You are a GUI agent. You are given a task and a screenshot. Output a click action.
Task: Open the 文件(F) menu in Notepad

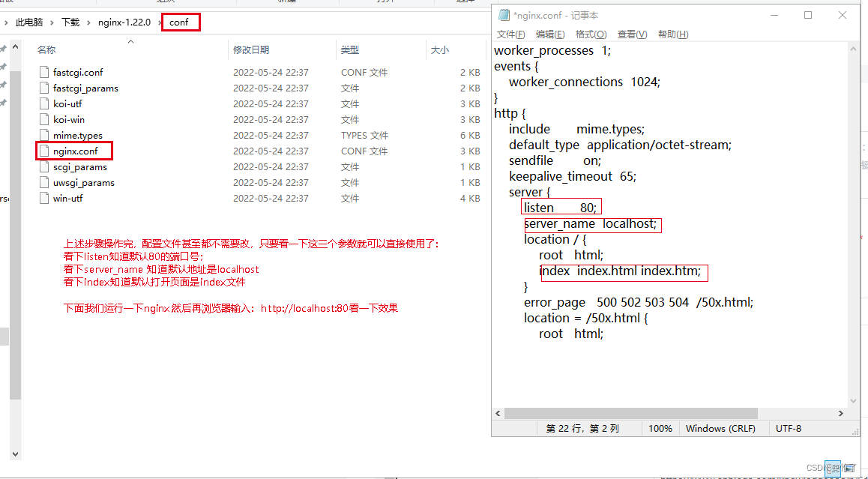click(x=511, y=34)
